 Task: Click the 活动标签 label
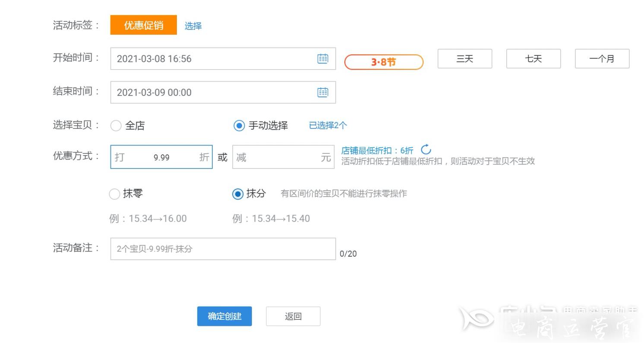76,25
